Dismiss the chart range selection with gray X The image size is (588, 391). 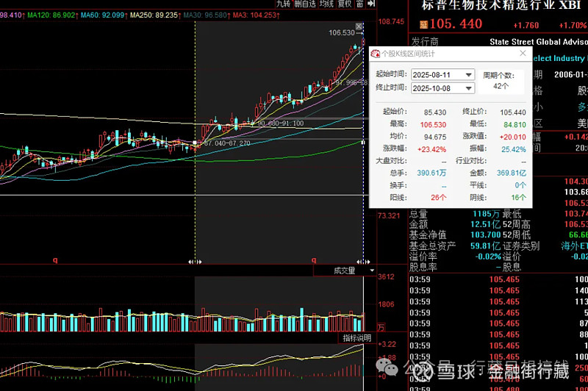coord(359,26)
